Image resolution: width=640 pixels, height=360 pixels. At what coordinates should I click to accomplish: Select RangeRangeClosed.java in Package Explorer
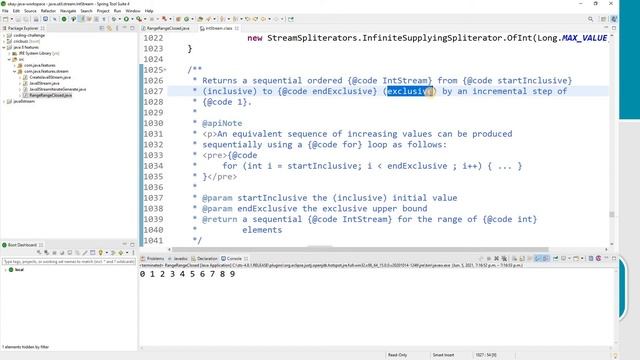50,95
